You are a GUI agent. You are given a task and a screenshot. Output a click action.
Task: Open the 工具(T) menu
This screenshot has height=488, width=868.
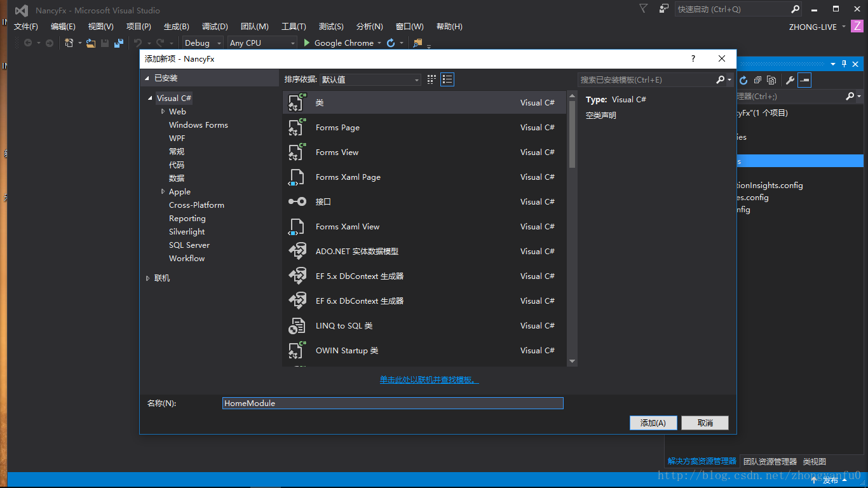click(294, 27)
